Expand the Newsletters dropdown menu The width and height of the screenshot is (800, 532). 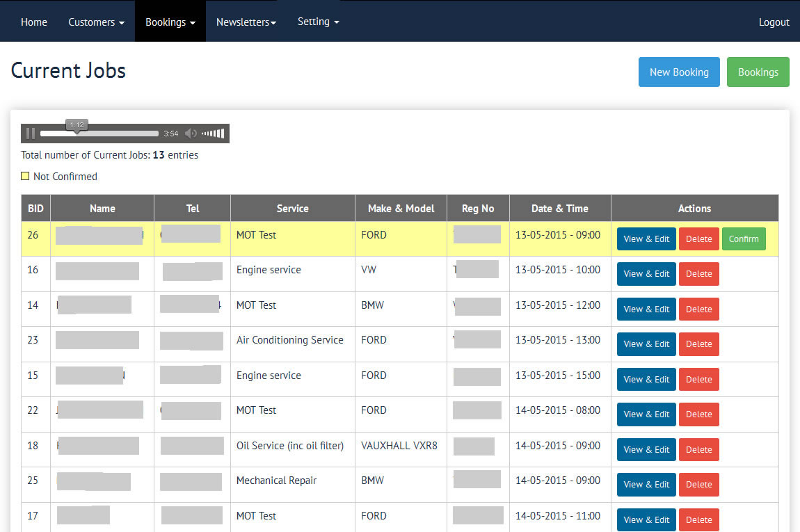[246, 22]
